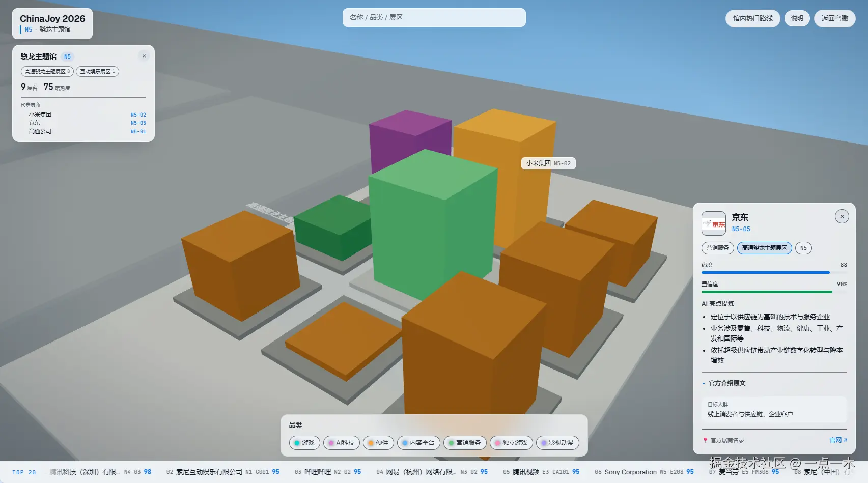Select the tall light green booth block
This screenshot has height=483, width=868.
[433, 224]
